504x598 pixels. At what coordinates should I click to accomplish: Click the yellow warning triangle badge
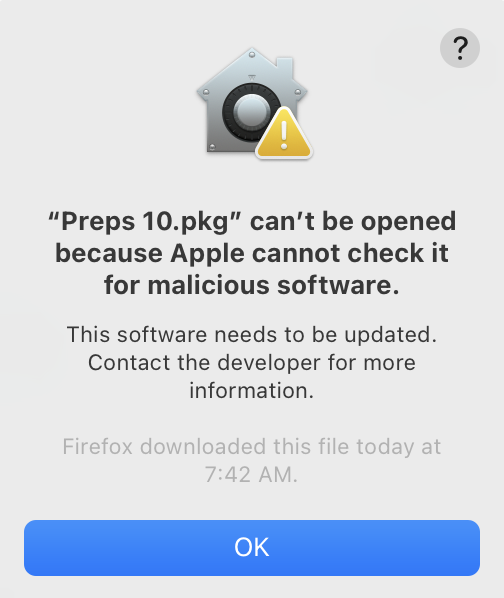point(284,133)
